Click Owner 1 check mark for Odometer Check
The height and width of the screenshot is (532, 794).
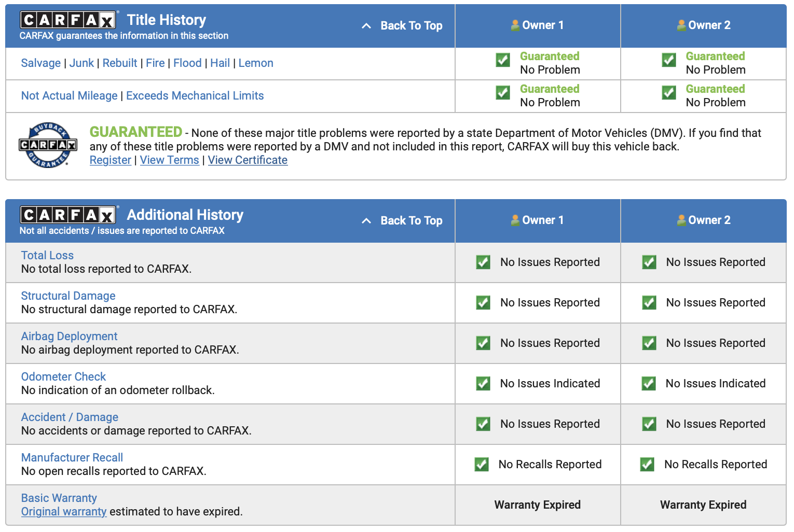(x=483, y=383)
